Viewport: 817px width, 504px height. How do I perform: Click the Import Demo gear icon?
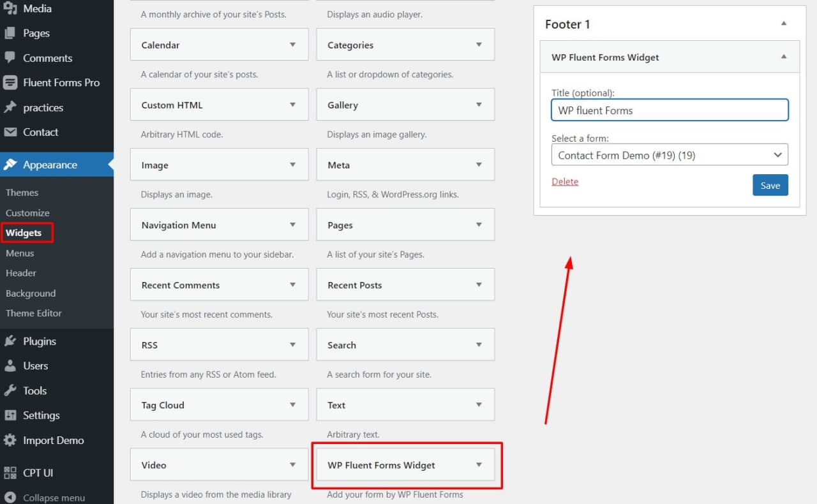click(10, 440)
